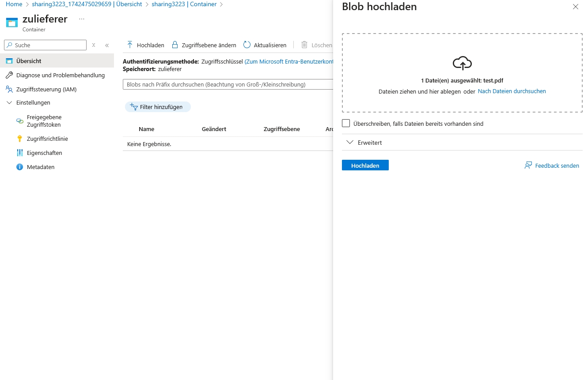
Task: Open Diagnose und Problembehandlung menu item
Action: (60, 75)
